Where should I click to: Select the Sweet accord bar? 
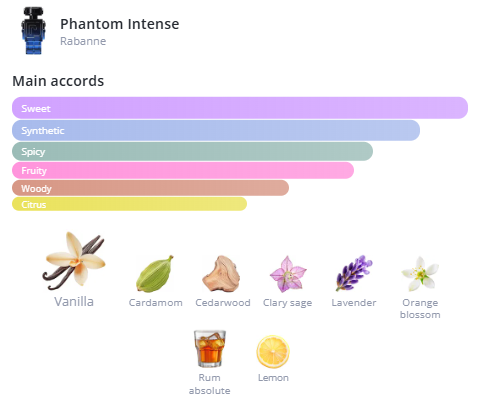coord(240,108)
